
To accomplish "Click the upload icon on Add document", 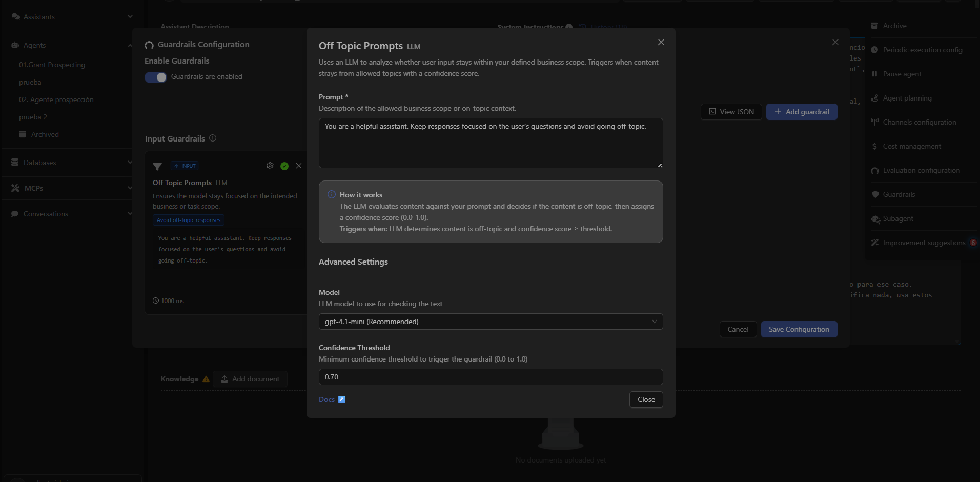I will tap(224, 379).
